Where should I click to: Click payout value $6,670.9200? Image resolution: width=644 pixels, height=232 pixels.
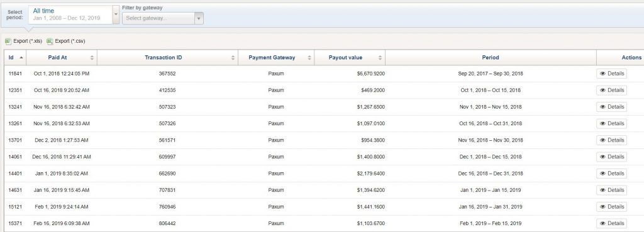(x=371, y=74)
